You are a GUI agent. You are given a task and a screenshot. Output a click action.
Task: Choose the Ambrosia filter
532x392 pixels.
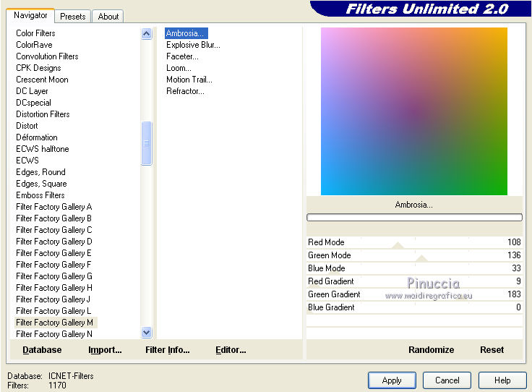pos(186,33)
